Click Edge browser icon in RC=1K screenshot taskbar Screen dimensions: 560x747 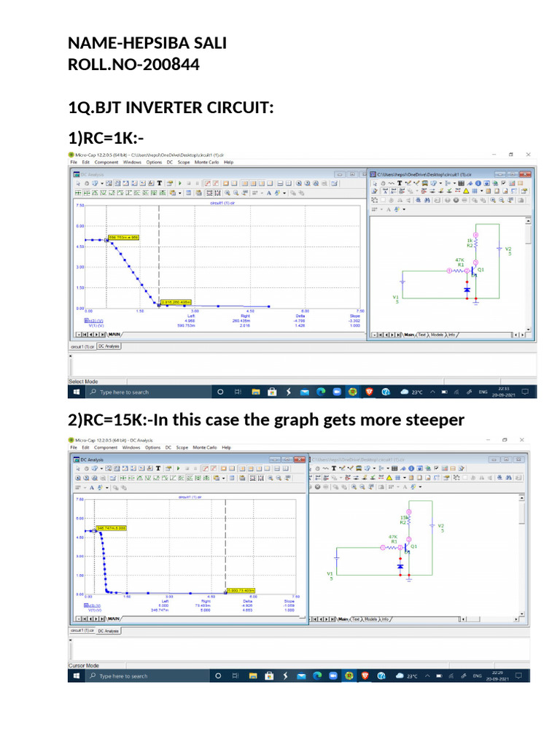(x=321, y=392)
